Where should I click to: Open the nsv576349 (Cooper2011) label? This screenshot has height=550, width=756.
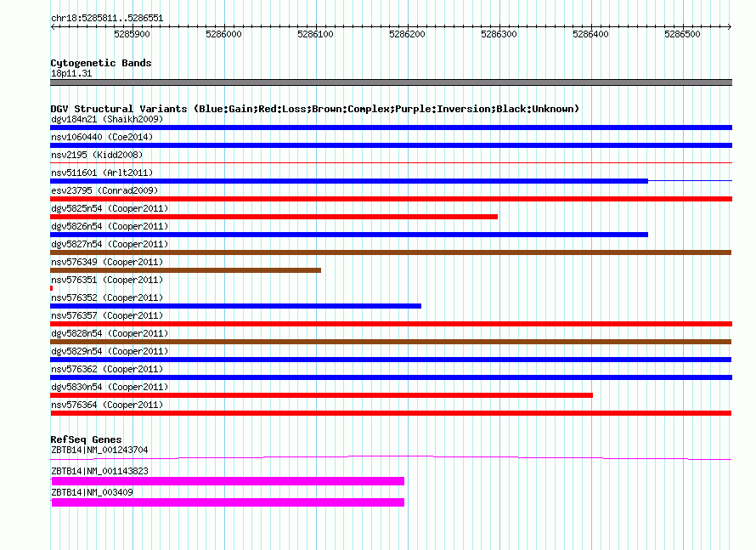pyautogui.click(x=107, y=262)
